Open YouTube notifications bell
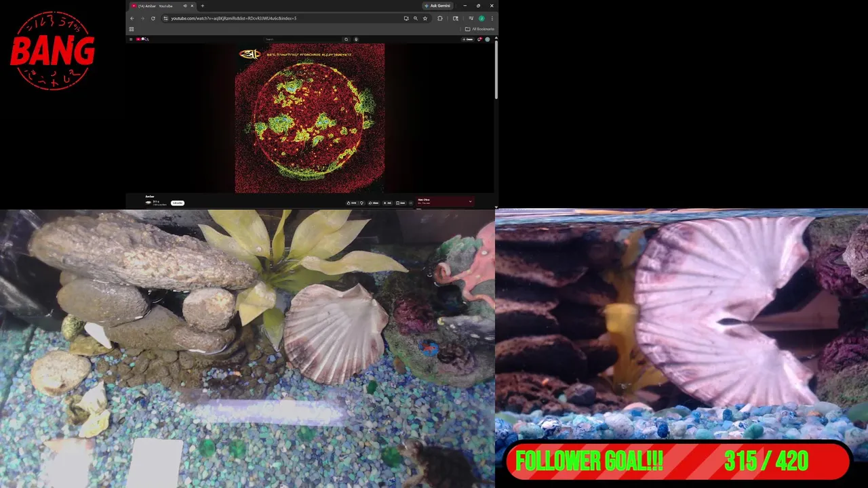Image resolution: width=868 pixels, height=488 pixels. (x=479, y=39)
